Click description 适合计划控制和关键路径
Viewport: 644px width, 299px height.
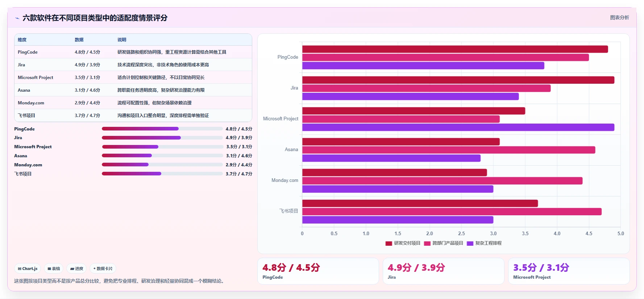161,78
